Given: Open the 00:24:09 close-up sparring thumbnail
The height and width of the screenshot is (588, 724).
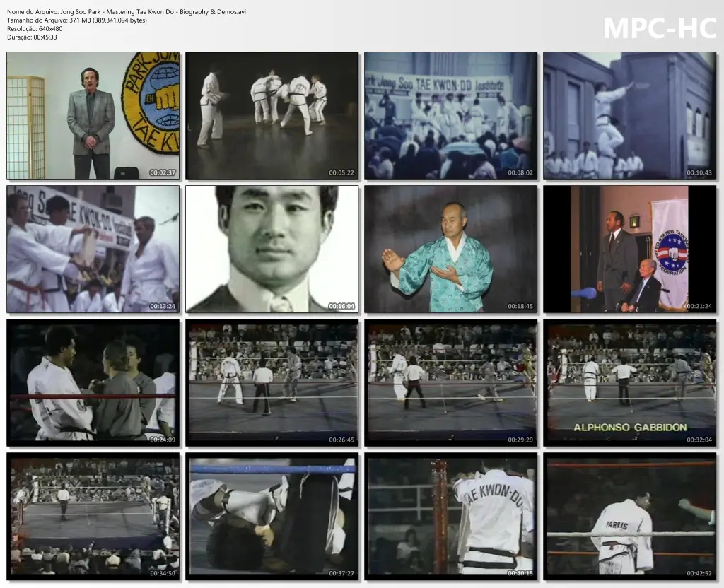Looking at the screenshot, I should (x=93, y=382).
